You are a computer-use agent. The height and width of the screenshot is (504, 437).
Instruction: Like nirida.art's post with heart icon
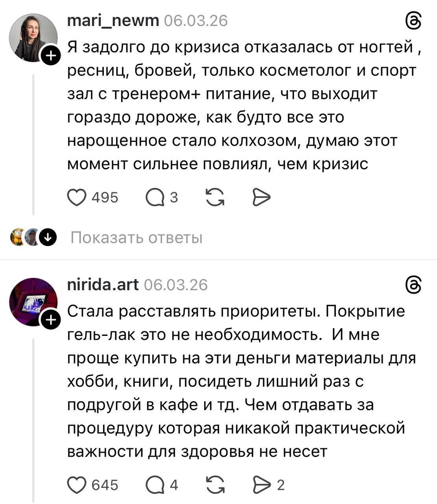click(x=76, y=485)
